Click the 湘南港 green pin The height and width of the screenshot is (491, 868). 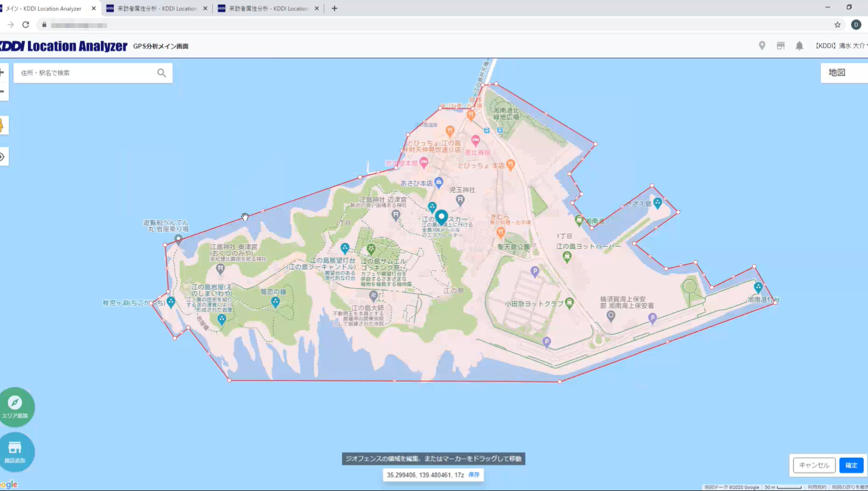579,220
